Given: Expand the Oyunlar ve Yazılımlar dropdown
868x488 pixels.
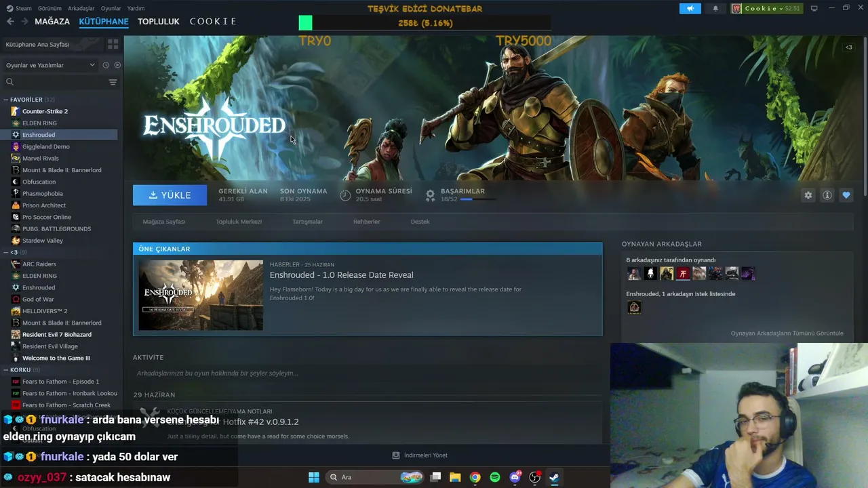Looking at the screenshot, I should 51,65.
